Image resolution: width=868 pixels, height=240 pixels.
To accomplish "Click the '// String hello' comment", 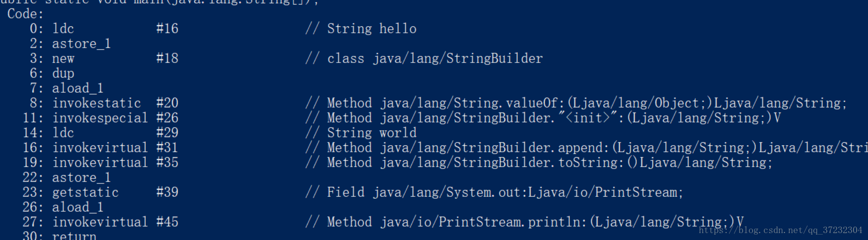I will tap(361, 29).
